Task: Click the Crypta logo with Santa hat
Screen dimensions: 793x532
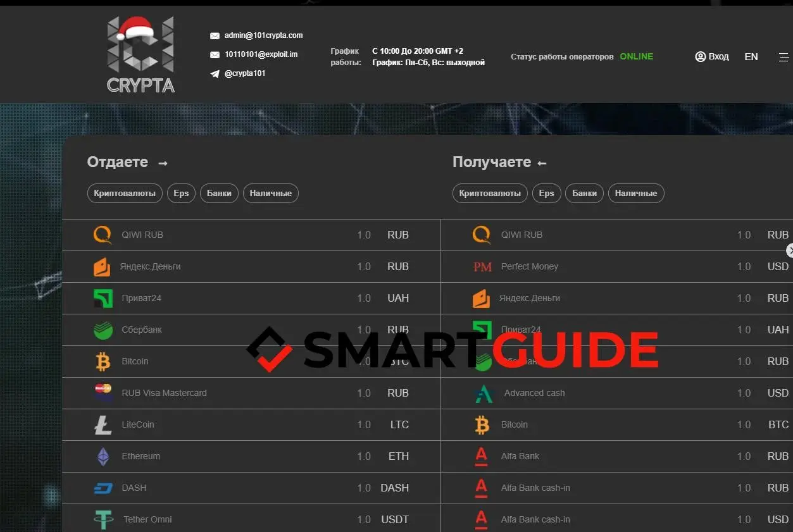Action: tap(140, 54)
